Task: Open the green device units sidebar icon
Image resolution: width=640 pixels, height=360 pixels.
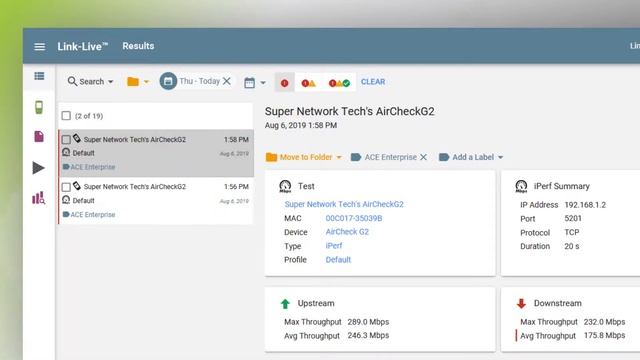Action: pyautogui.click(x=39, y=107)
